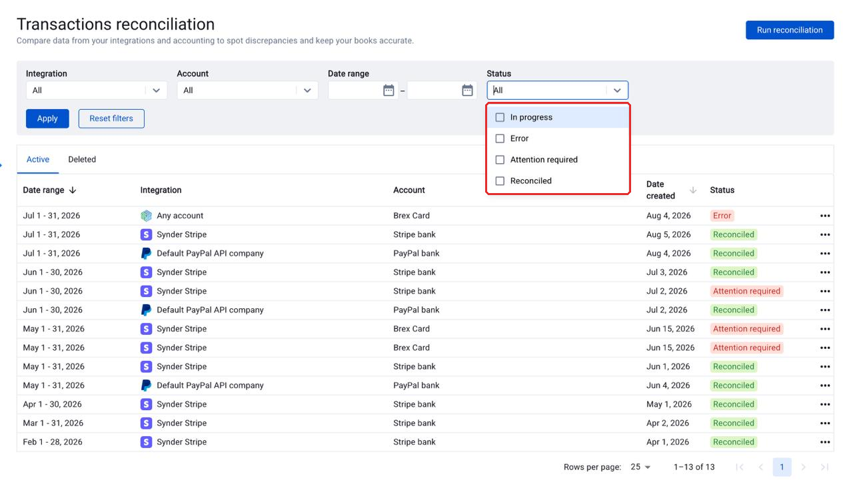The image size is (853, 504).
Task: Switch to the Deleted tab
Action: [82, 160]
